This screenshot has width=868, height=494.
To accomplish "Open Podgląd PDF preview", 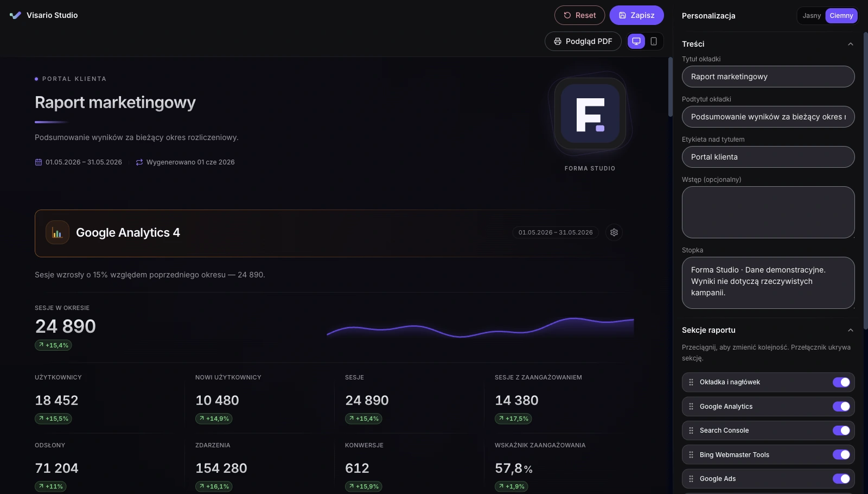I will pos(583,41).
